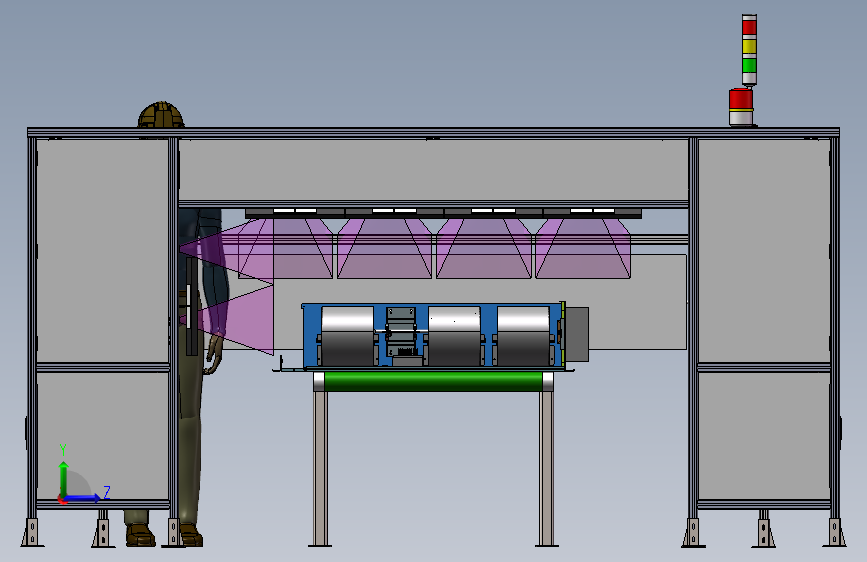Select the upper right enclosure panel
The width and height of the screenshot is (867, 562).
pyautogui.click(x=764, y=251)
